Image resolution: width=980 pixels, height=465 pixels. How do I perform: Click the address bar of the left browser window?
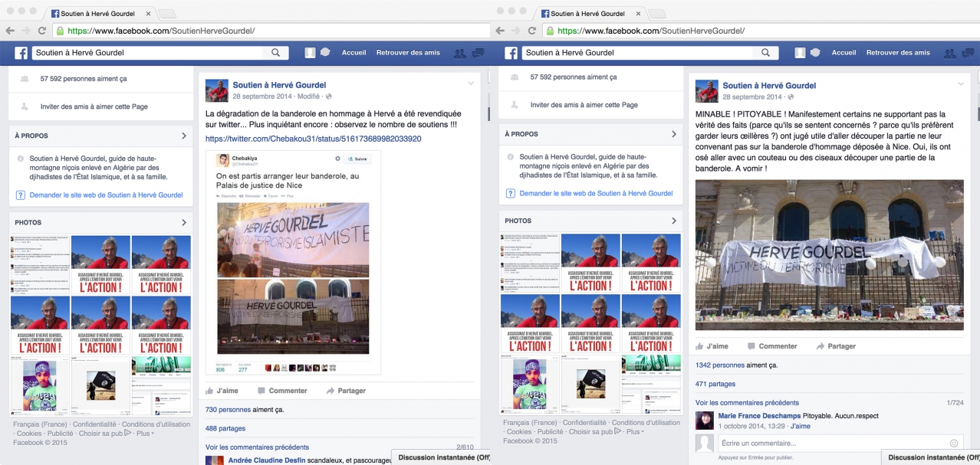[271, 31]
